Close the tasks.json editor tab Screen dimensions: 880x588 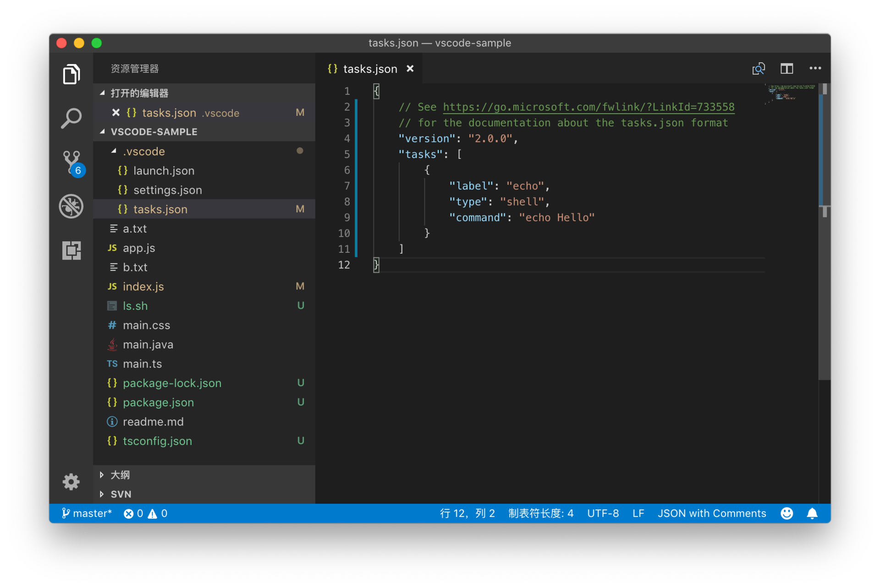click(x=410, y=69)
